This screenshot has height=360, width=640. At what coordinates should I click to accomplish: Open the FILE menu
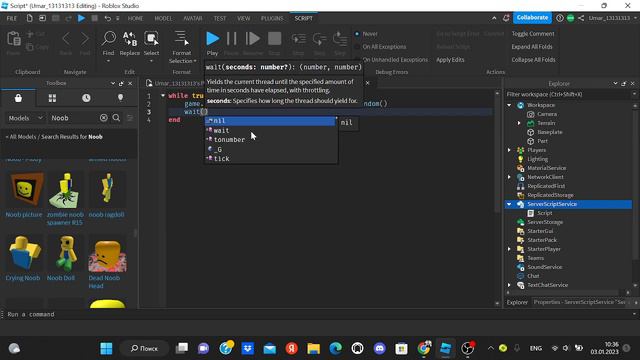click(x=12, y=18)
